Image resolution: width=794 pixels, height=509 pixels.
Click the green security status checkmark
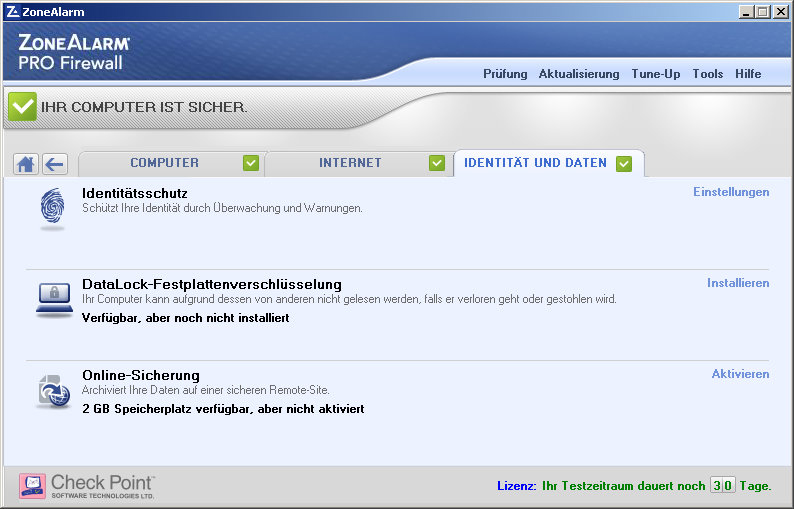click(x=22, y=106)
